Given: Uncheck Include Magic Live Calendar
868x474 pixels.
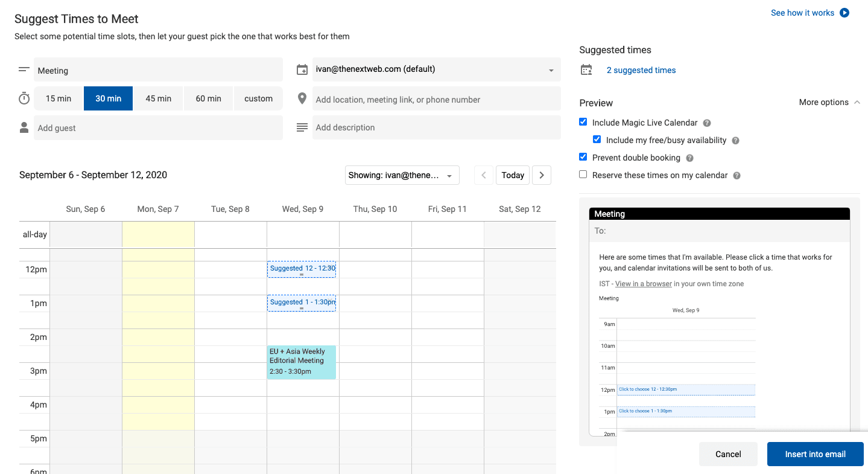Looking at the screenshot, I should pos(583,122).
